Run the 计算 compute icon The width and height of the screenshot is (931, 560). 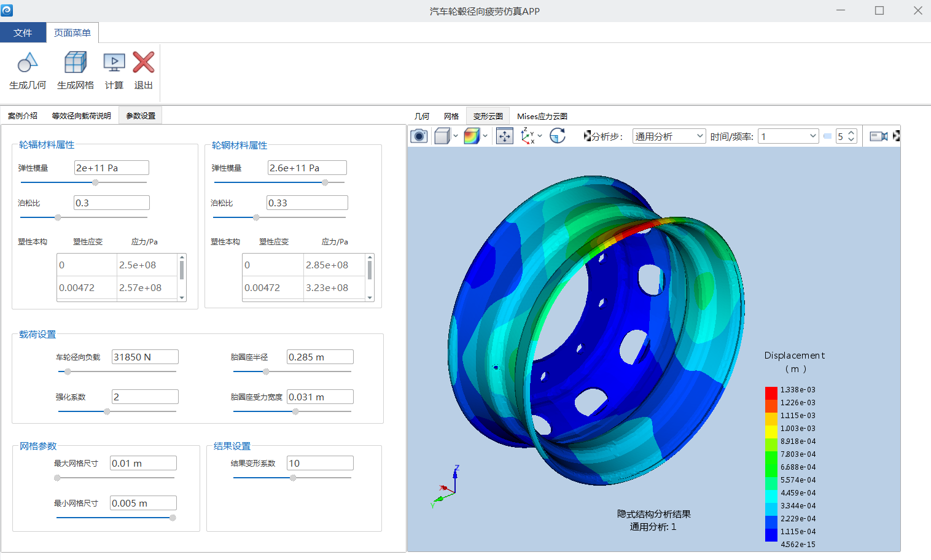coord(114,63)
